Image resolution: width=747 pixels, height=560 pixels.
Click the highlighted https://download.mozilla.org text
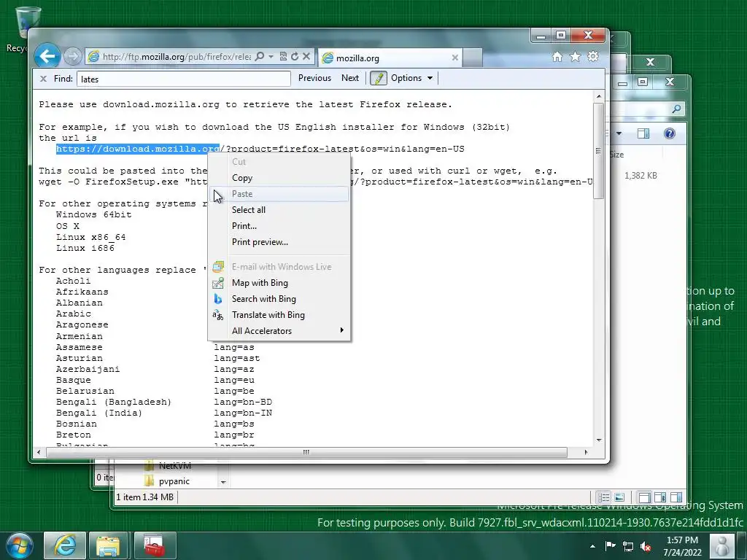(x=138, y=149)
